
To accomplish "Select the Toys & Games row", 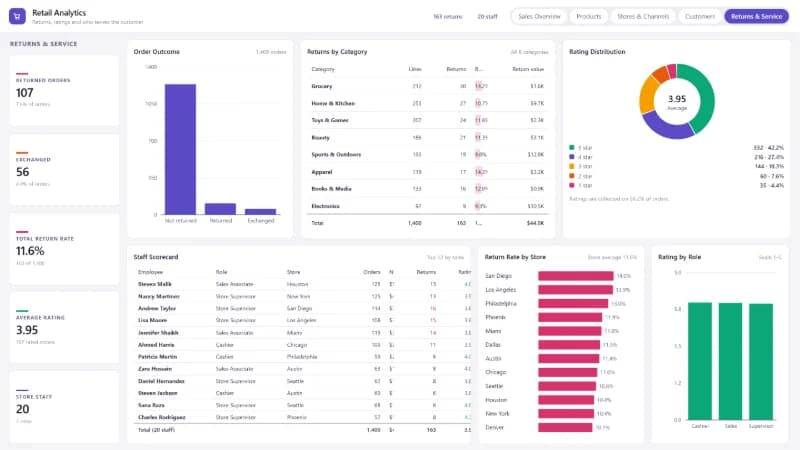I will click(x=428, y=120).
